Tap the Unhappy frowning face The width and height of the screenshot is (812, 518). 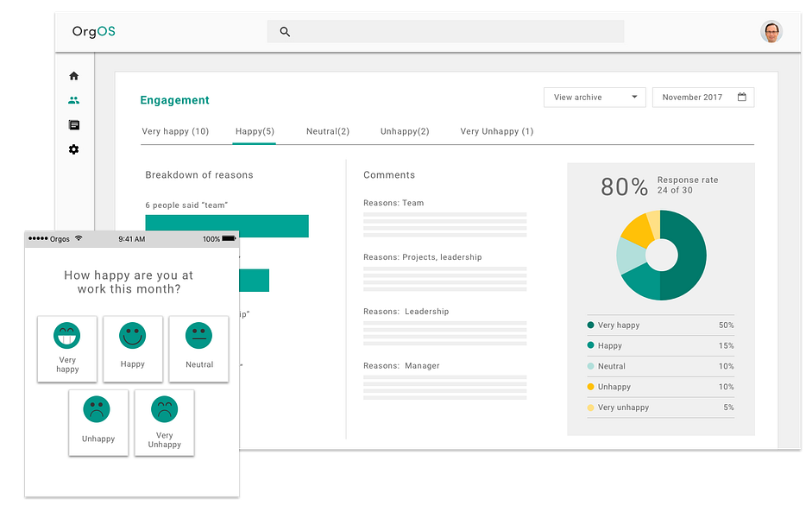tap(97, 409)
